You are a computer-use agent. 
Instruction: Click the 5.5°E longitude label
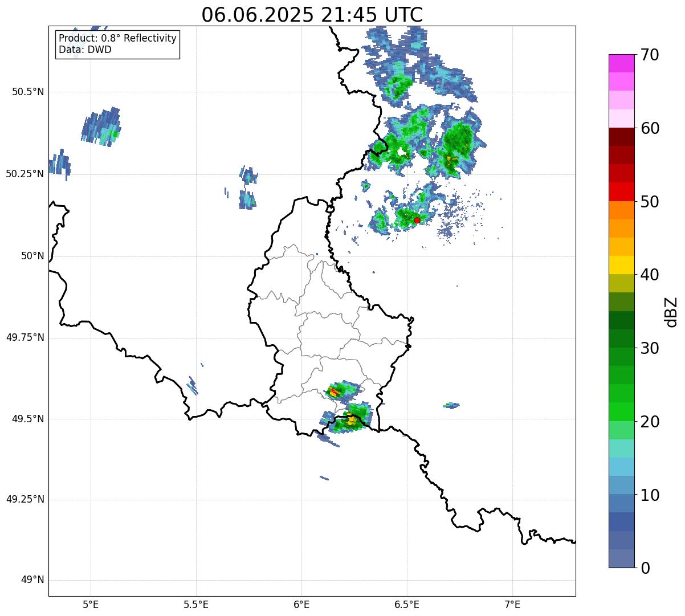[196, 605]
